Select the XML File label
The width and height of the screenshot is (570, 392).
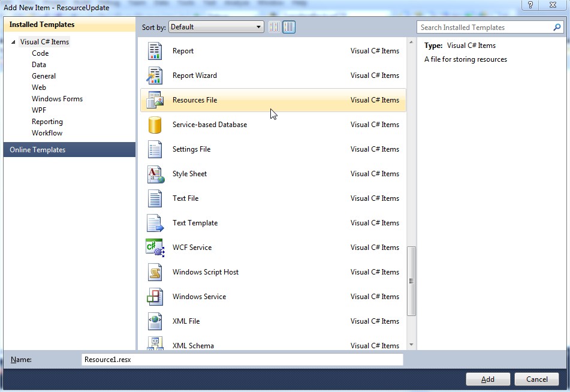[x=186, y=321]
